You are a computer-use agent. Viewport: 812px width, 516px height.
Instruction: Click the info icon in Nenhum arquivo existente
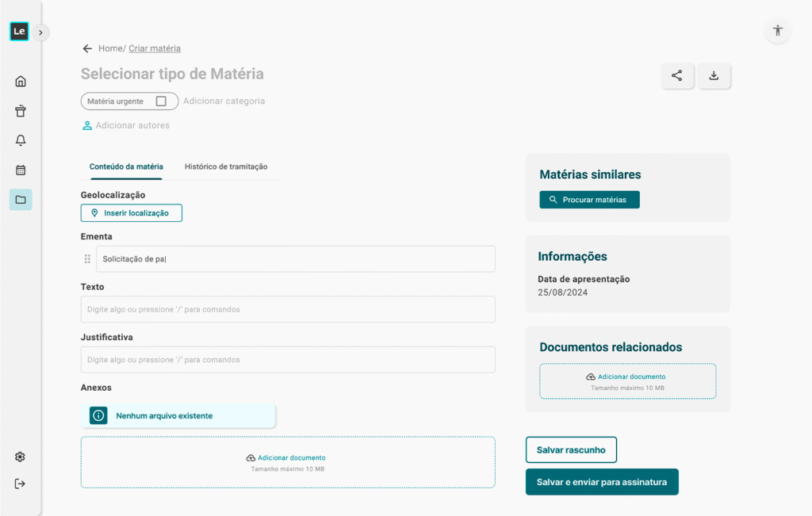[98, 415]
